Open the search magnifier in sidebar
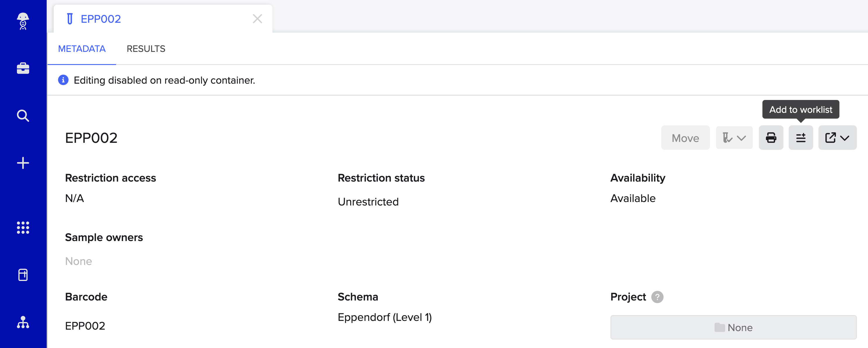 click(x=23, y=116)
